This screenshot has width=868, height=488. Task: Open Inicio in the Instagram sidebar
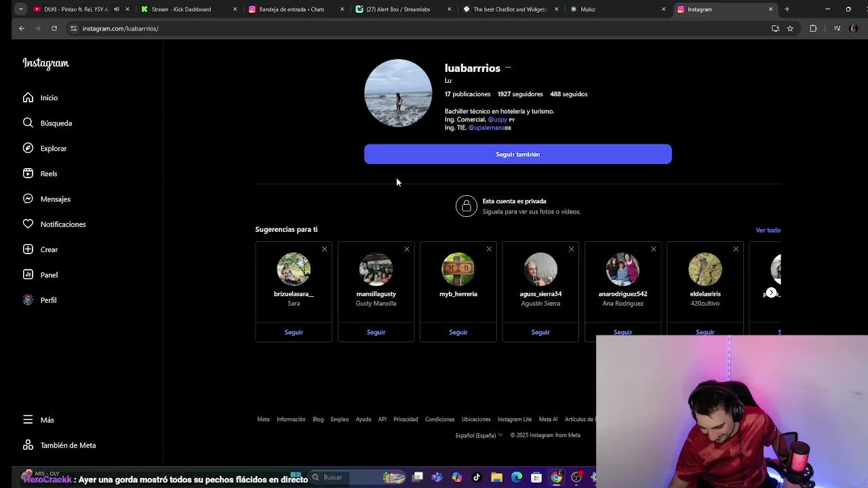click(x=41, y=98)
